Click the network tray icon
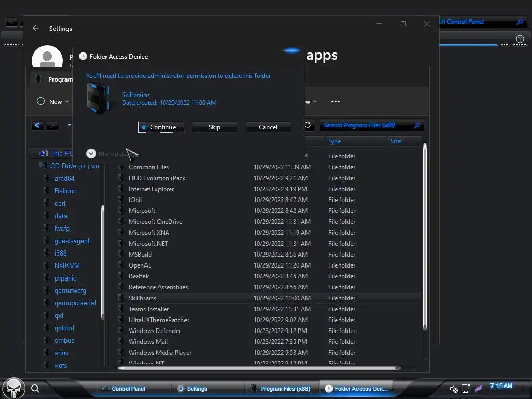The image size is (532, 399). coord(466,389)
